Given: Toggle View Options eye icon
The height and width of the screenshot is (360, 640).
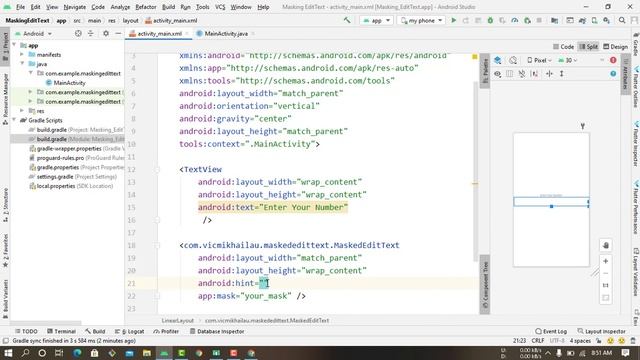Looking at the screenshot, I should coord(498,74).
